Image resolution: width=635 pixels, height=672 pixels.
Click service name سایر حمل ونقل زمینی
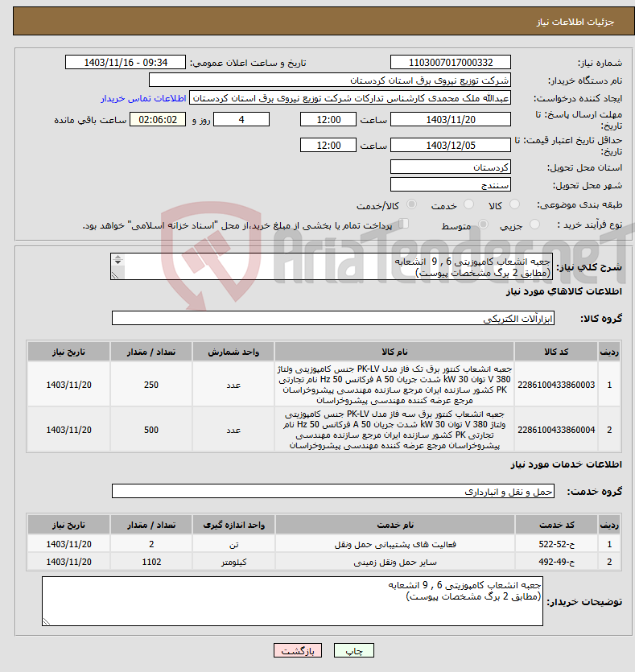click(x=395, y=562)
